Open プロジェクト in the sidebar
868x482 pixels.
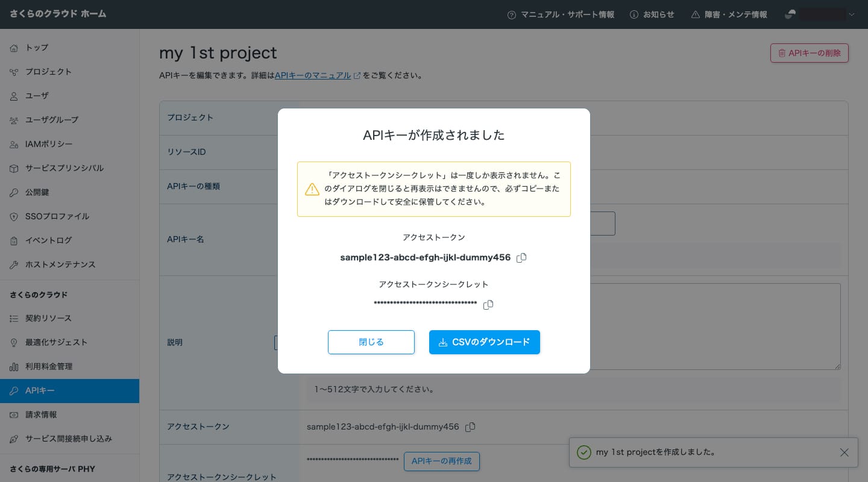(x=48, y=72)
